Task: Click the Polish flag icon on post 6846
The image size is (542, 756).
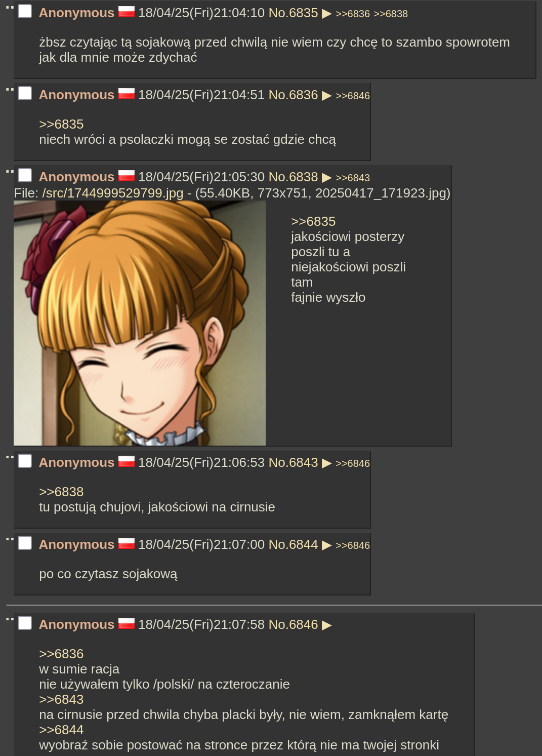Action: point(127,623)
